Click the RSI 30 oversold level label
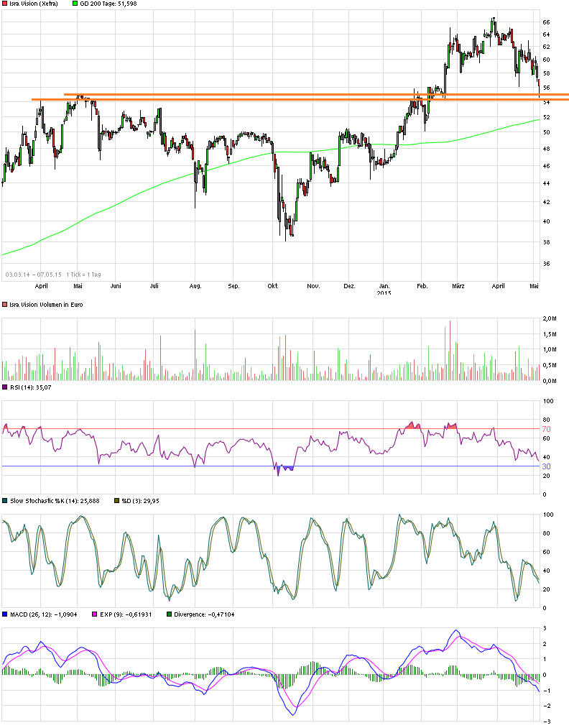This screenshot has height=728, width=569. tap(546, 466)
